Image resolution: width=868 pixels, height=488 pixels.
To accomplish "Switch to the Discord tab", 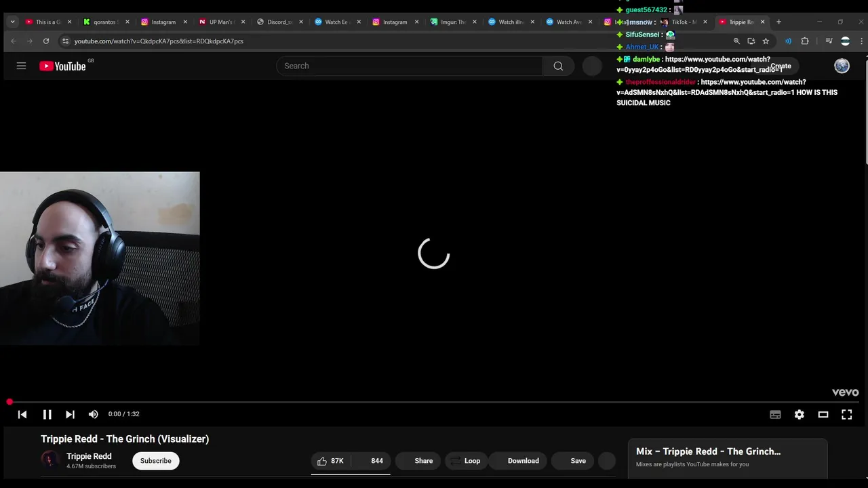I will click(279, 22).
